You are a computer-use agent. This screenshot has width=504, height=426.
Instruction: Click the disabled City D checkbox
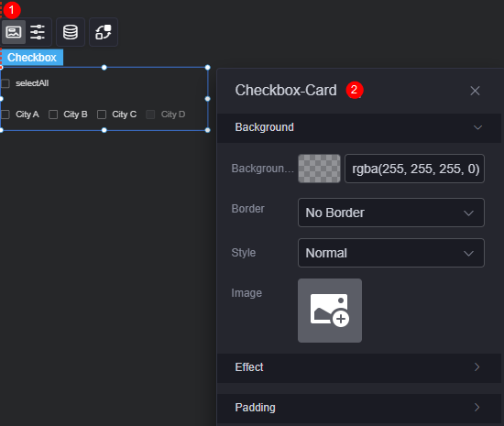(x=150, y=115)
